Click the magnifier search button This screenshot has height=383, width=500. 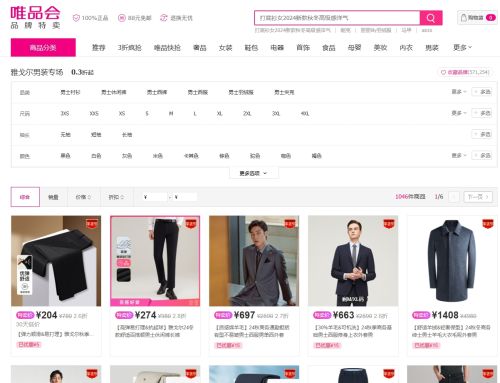pyautogui.click(x=431, y=18)
